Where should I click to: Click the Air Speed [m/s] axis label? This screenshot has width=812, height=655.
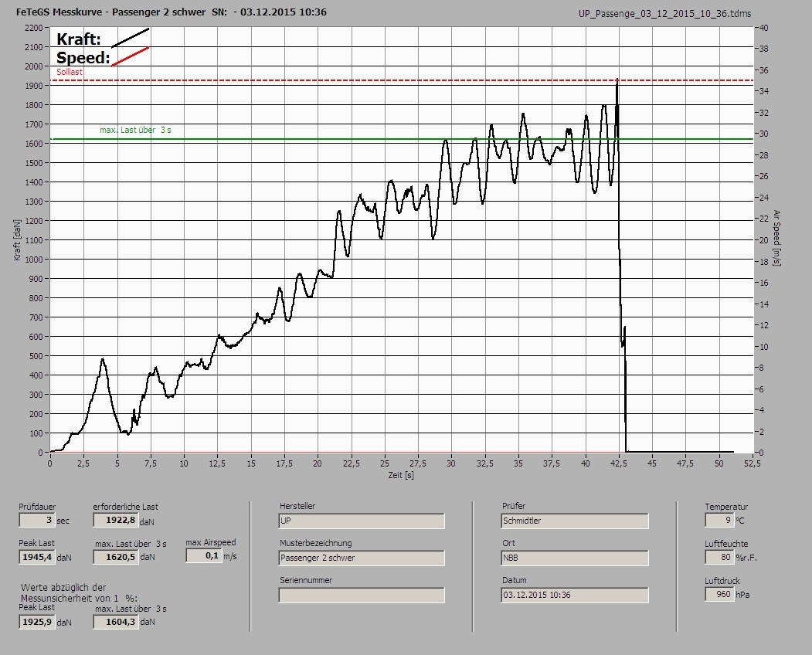[776, 238]
